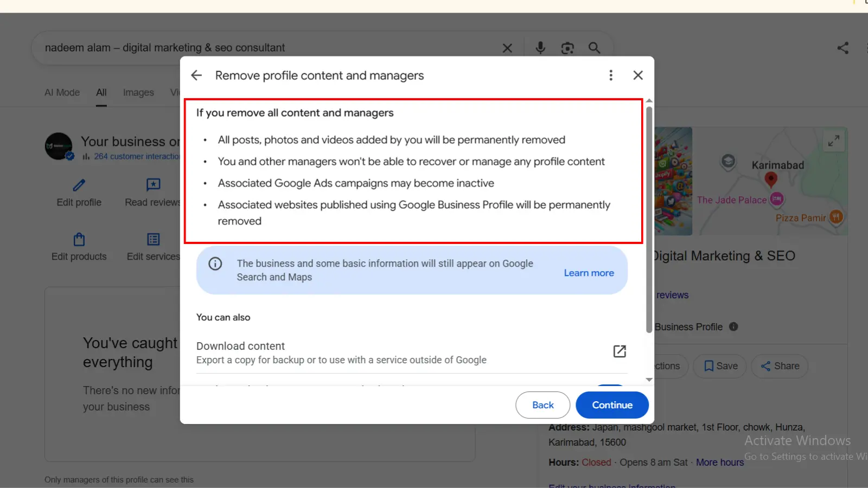Image resolution: width=868 pixels, height=488 pixels.
Task: Click the share icon at top right
Action: coord(843,48)
